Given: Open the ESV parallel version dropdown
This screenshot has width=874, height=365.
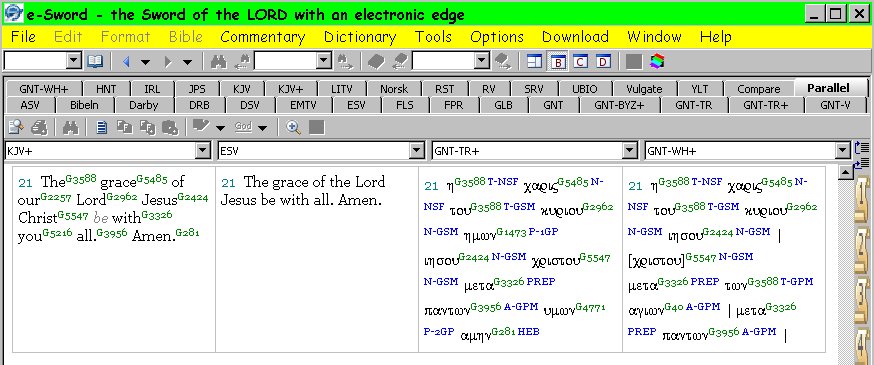Looking at the screenshot, I should tap(416, 150).
